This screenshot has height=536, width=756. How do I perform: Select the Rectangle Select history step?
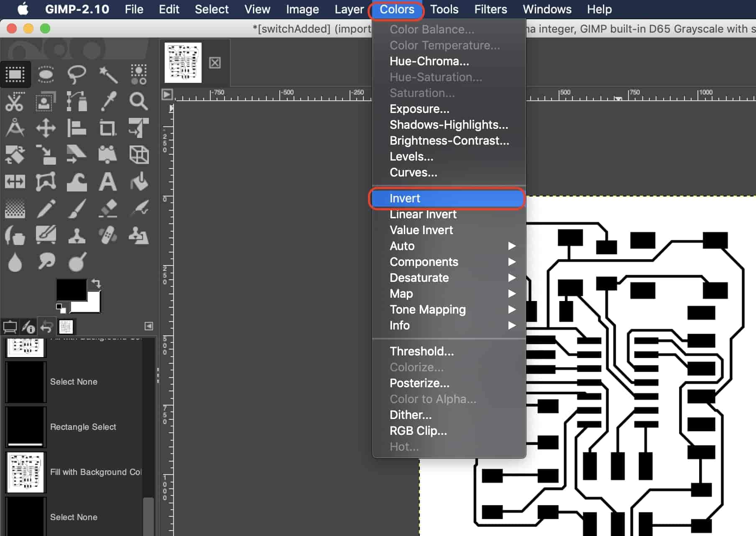pyautogui.click(x=74, y=427)
